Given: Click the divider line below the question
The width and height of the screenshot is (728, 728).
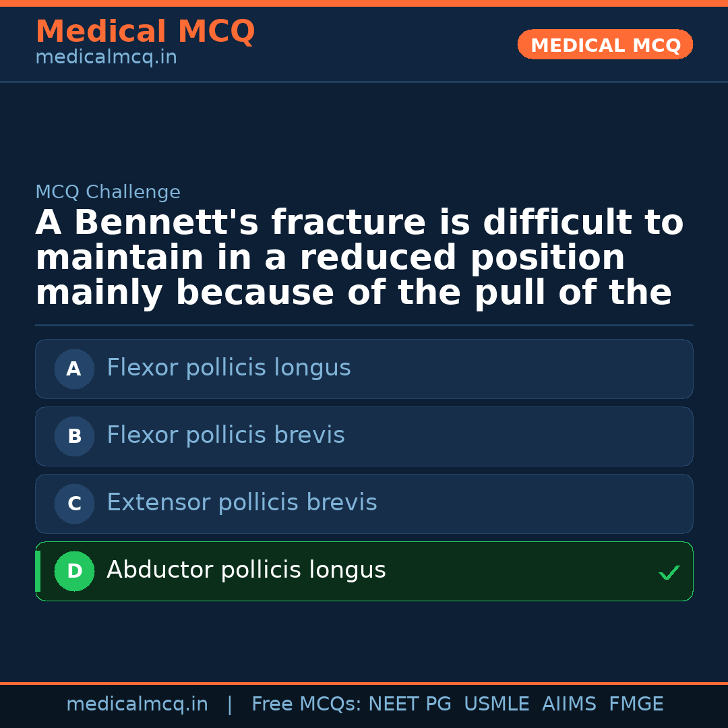Looking at the screenshot, I should [364, 325].
